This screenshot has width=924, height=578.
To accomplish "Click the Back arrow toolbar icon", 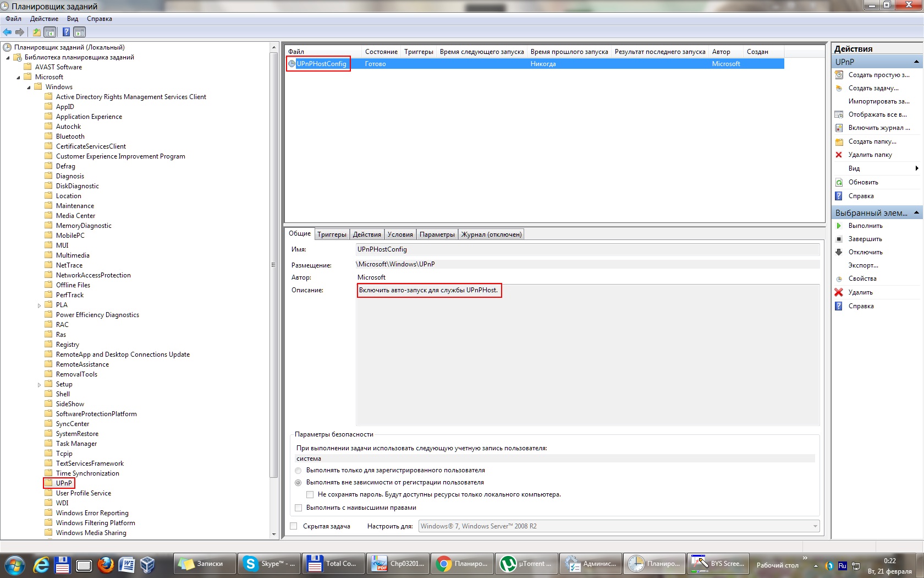I will pos(7,32).
